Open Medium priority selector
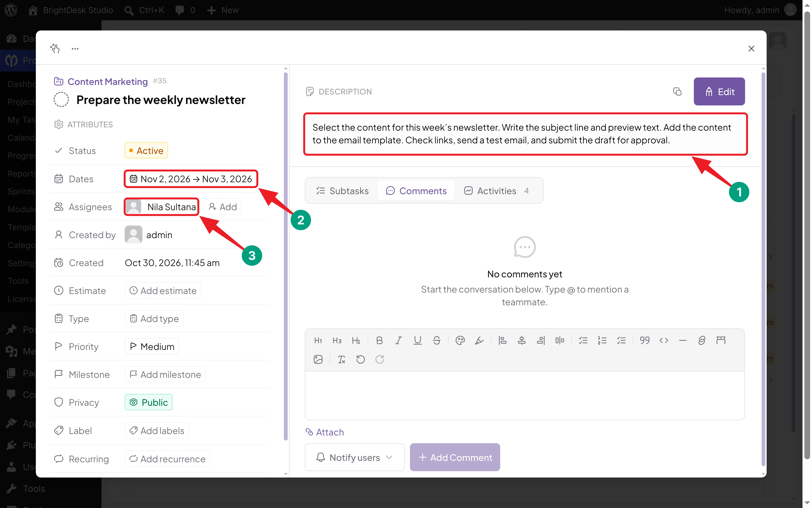 (152, 346)
